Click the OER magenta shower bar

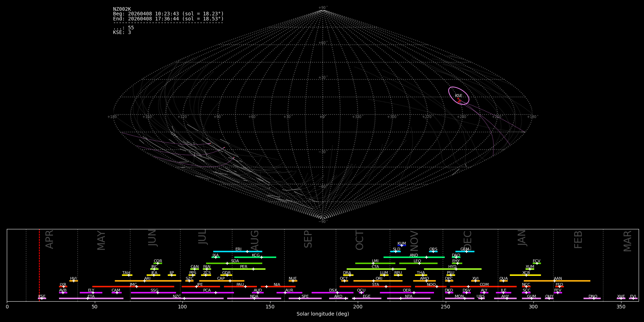coord(407,293)
